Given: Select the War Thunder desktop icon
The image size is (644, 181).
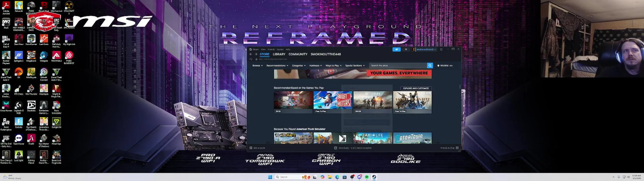Looking at the screenshot, I should coord(31,90).
